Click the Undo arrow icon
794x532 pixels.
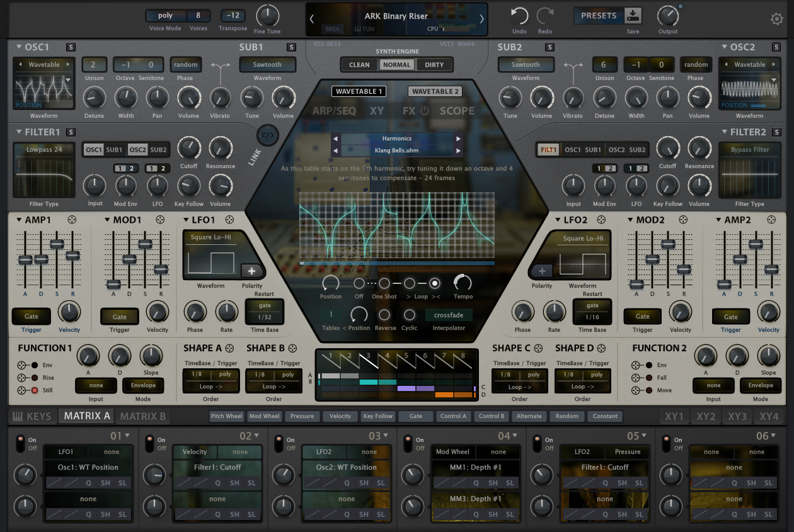tap(519, 16)
